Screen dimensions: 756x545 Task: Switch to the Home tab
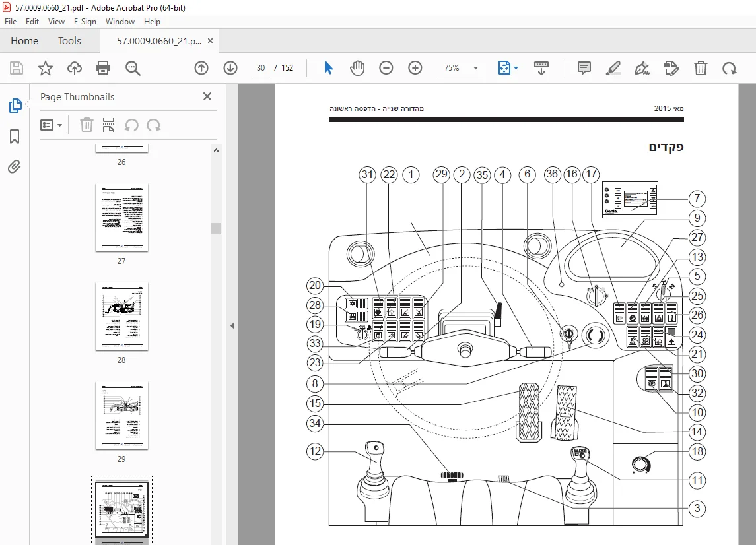[x=24, y=41]
